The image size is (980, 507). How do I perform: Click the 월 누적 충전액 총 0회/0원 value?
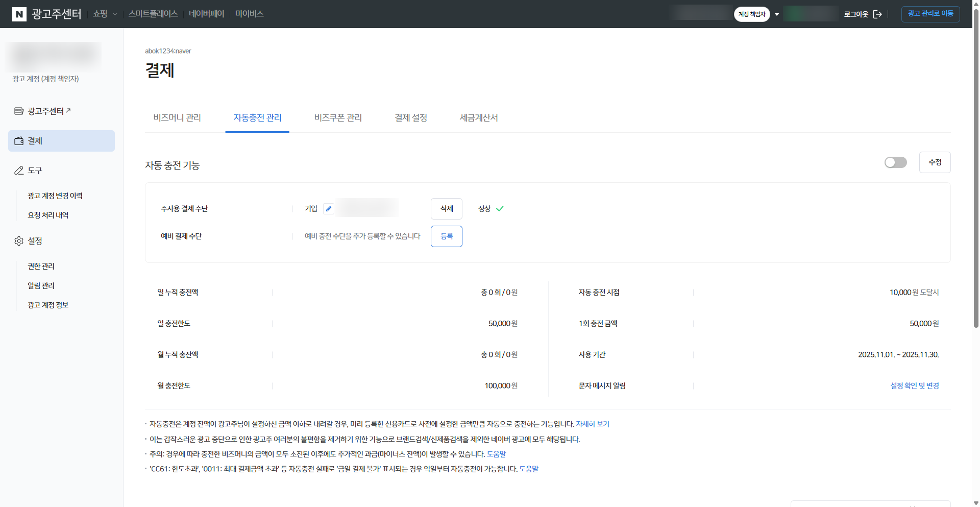tap(499, 355)
